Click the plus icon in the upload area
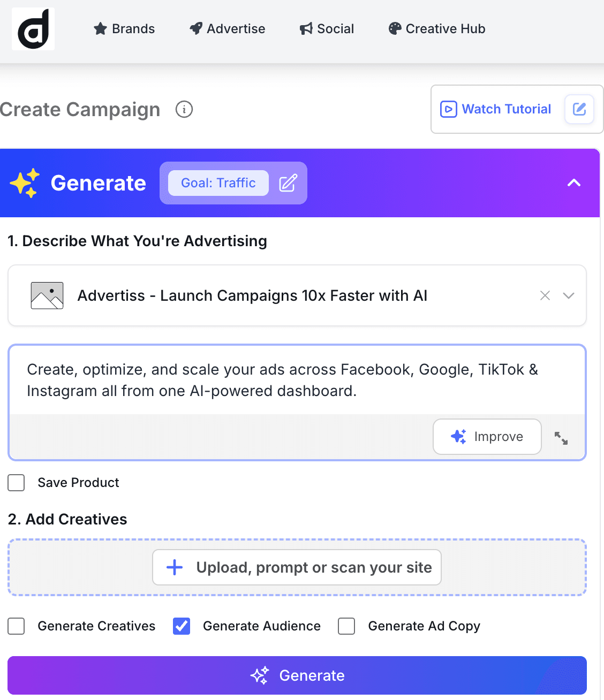This screenshot has height=700, width=604. (x=174, y=567)
